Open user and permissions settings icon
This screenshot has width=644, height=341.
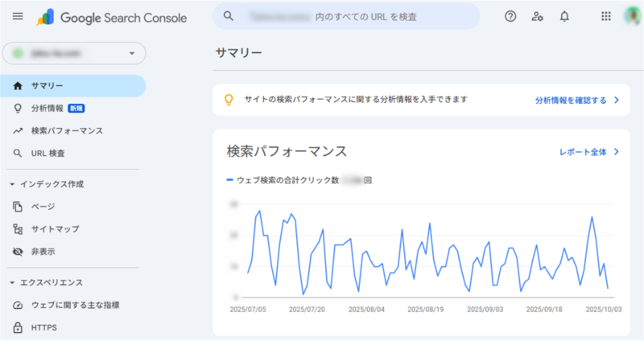[537, 16]
